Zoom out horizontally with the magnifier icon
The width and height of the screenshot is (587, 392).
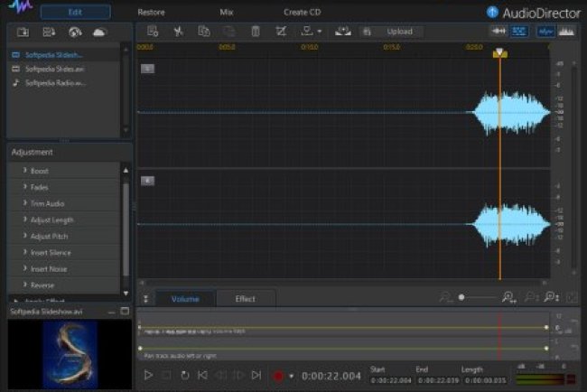(445, 298)
